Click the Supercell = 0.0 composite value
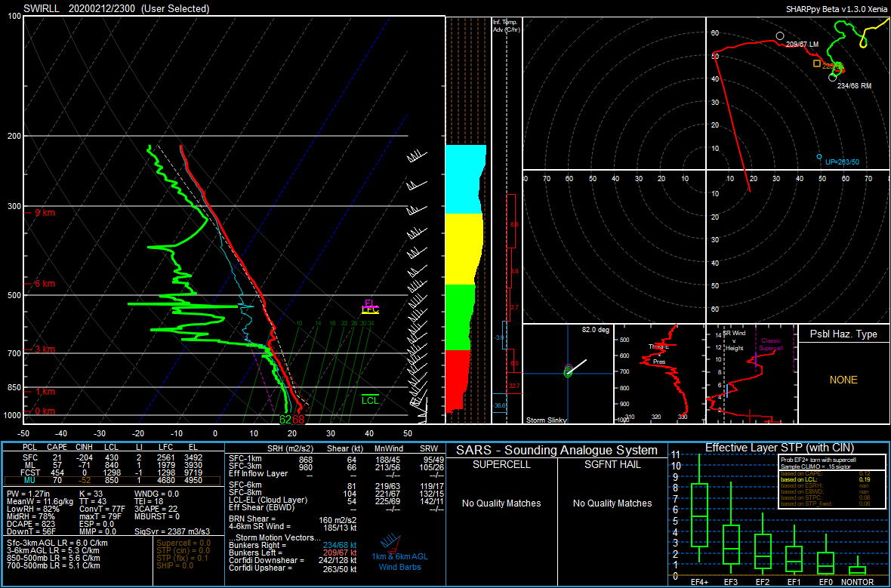Screen dimensions: 891x588 (x=183, y=543)
